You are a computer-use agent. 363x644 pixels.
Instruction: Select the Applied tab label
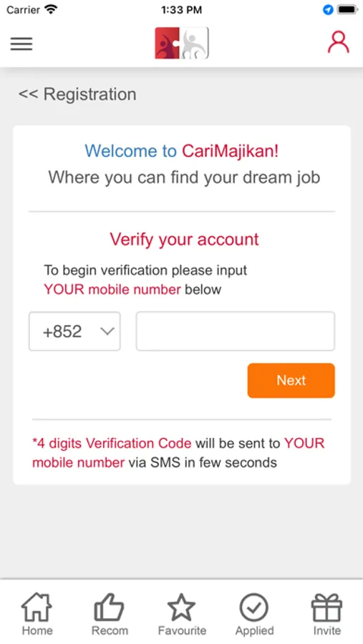point(254,630)
